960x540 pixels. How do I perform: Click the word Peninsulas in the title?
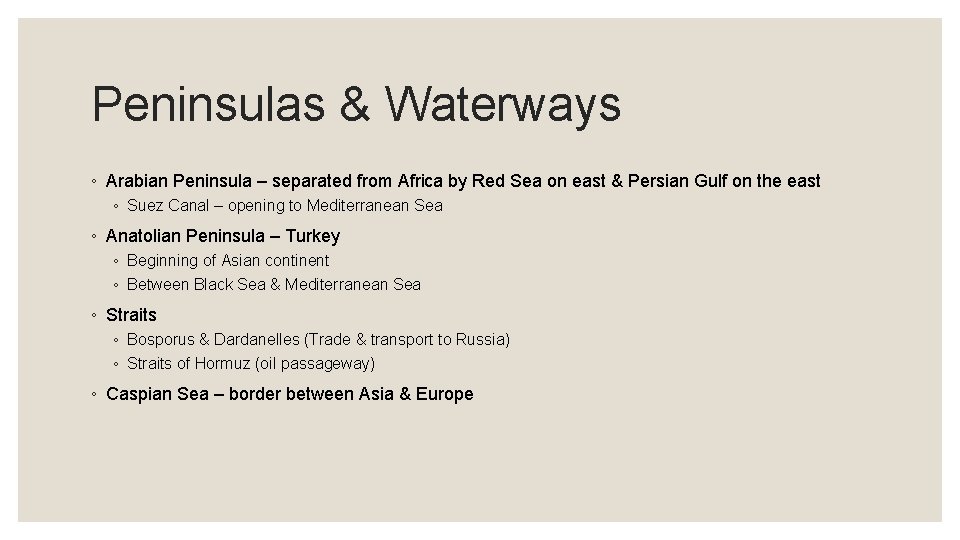click(x=208, y=105)
